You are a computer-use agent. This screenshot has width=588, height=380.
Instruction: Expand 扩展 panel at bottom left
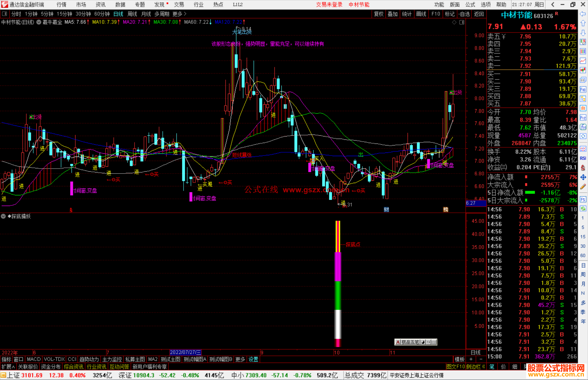[8, 367]
